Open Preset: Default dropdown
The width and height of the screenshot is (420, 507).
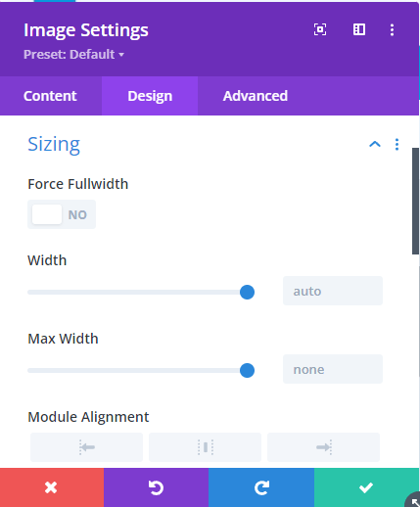(73, 55)
